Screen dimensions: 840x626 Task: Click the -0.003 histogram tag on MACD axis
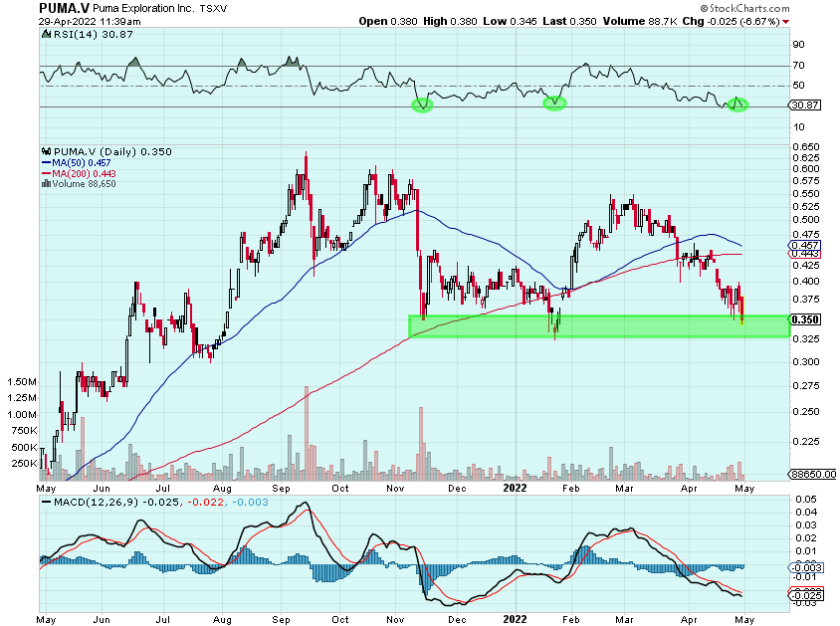[x=807, y=567]
